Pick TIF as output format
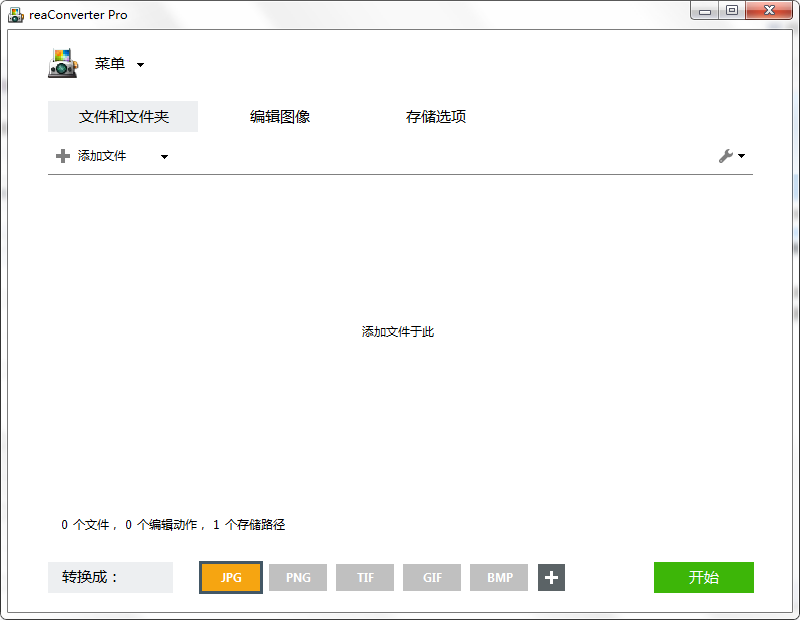 365,578
